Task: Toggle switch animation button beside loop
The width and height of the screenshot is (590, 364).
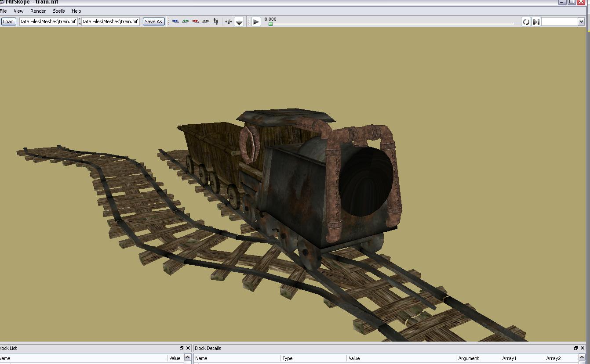Action: coord(536,22)
